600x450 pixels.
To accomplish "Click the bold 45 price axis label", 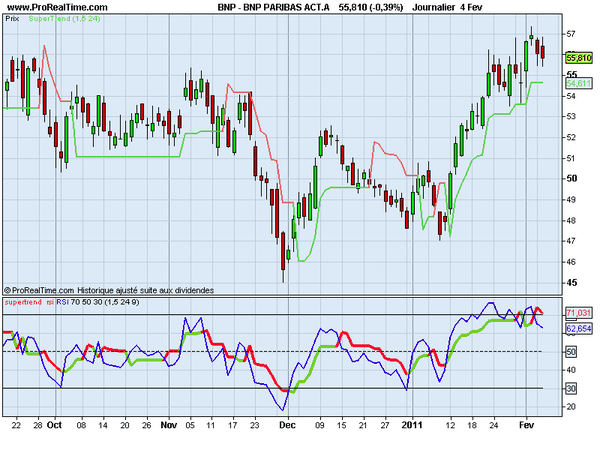I will click(x=572, y=283).
